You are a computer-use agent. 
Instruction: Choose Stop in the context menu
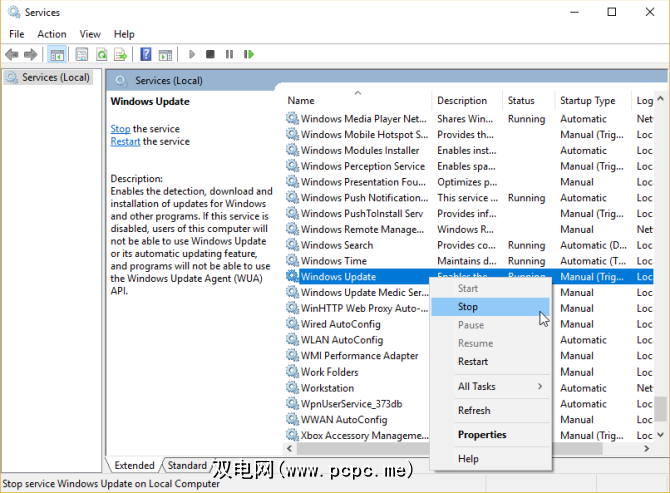pyautogui.click(x=468, y=307)
